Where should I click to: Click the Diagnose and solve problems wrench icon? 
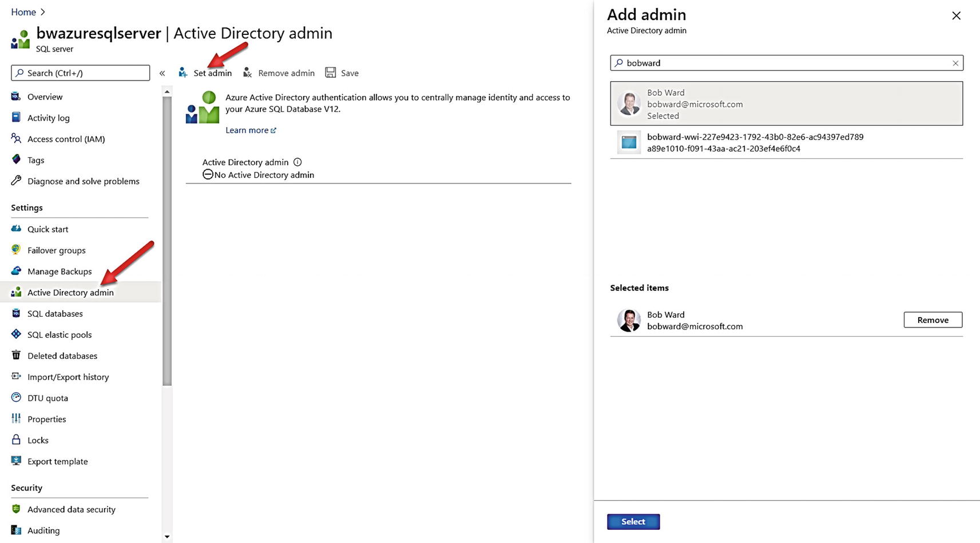point(16,181)
